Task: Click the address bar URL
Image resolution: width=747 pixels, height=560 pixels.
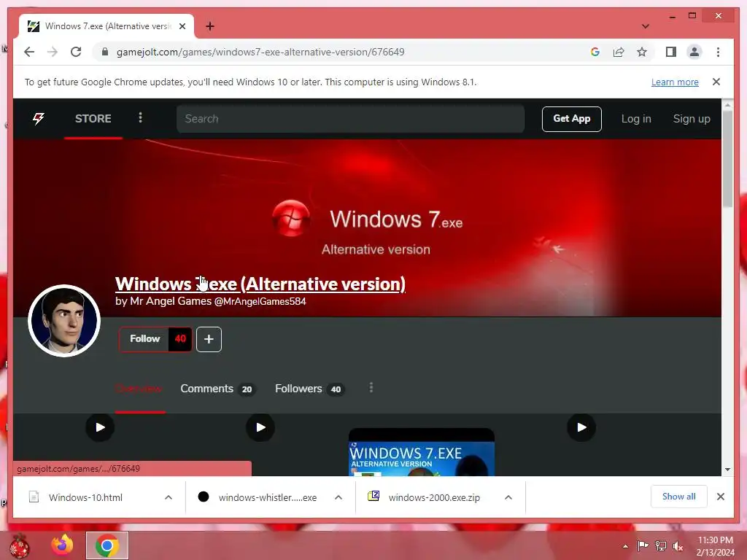Action: (260, 52)
